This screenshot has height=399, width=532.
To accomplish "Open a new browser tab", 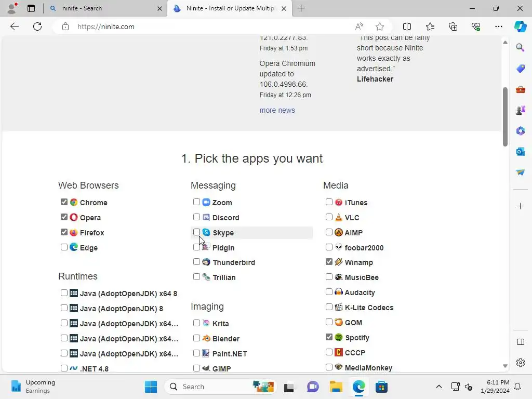I will [301, 8].
